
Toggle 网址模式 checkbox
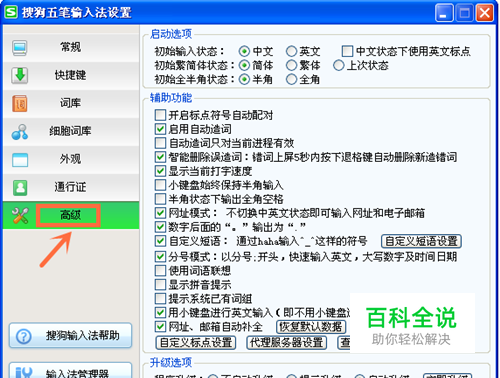[x=160, y=213]
